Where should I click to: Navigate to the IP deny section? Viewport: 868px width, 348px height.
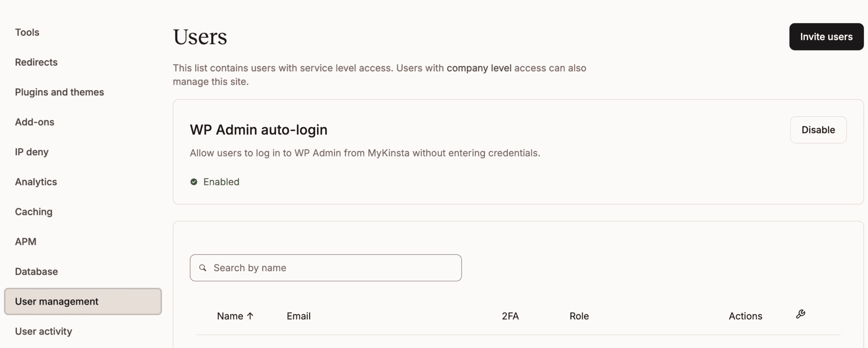pos(32,152)
